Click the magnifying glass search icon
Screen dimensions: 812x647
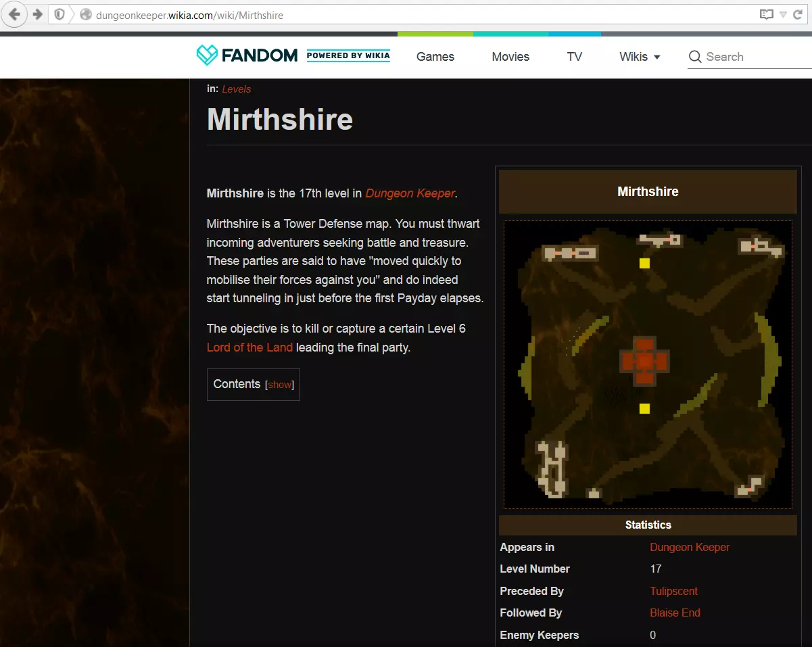pos(695,57)
